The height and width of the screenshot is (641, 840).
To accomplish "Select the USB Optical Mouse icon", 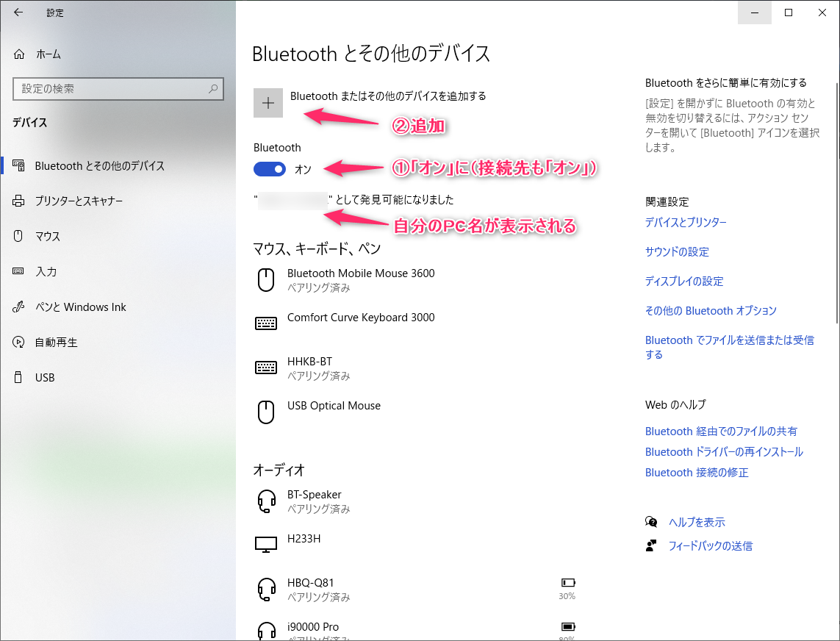I will (266, 412).
